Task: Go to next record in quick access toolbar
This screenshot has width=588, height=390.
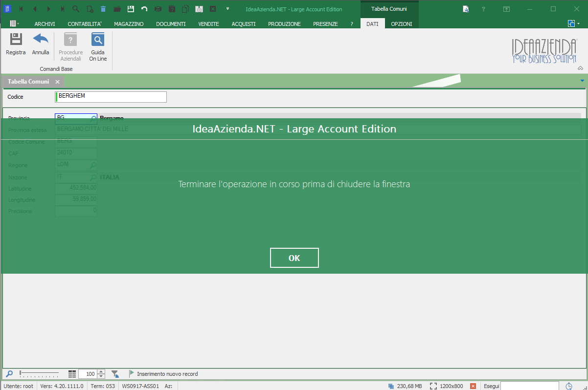Action: [x=48, y=9]
